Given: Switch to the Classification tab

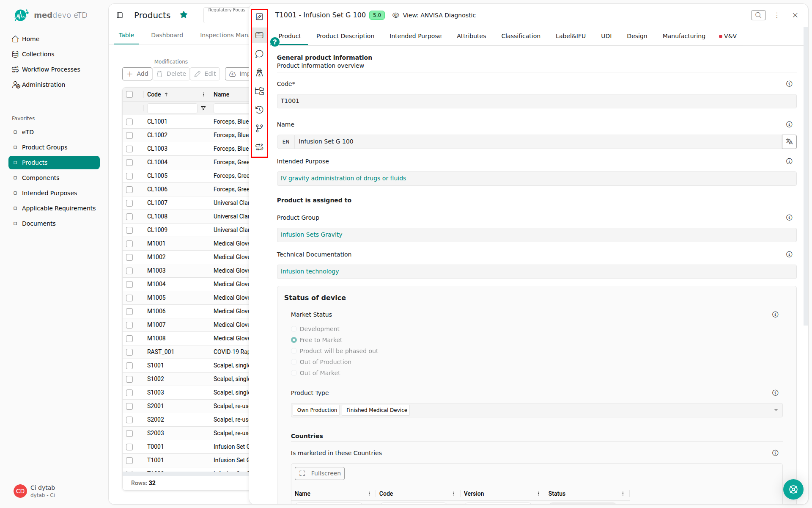Looking at the screenshot, I should (x=521, y=36).
